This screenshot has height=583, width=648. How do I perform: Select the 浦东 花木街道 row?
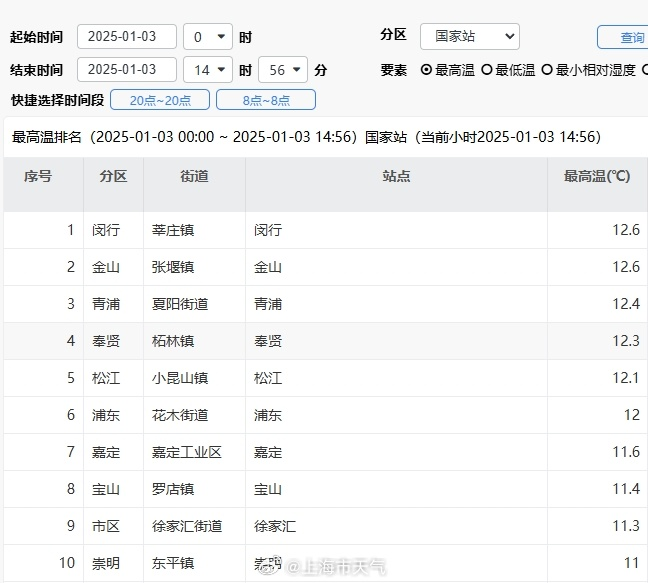pos(324,415)
